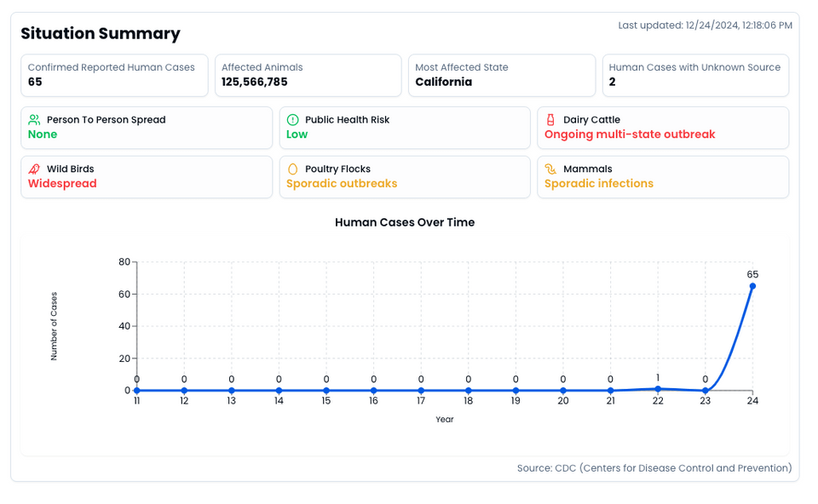
Task: Click the 'Sporadic infections' status text
Action: click(x=599, y=184)
